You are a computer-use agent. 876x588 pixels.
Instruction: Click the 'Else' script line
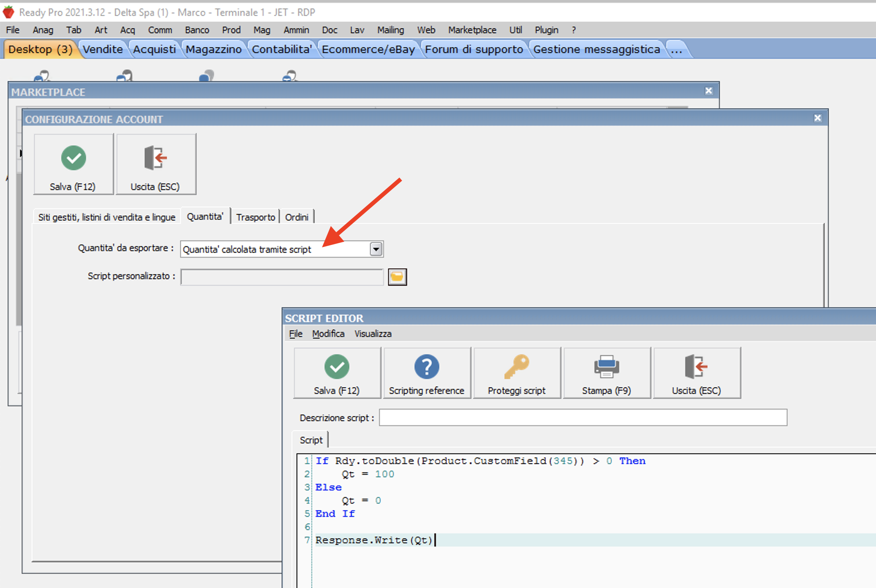(329, 487)
